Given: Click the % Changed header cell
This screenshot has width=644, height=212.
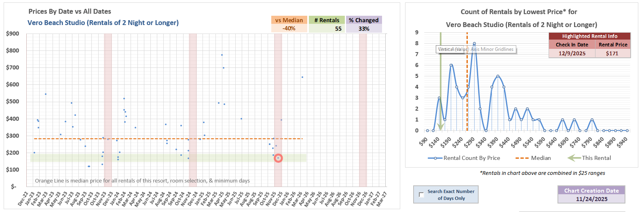Looking at the screenshot, I should (x=363, y=20).
